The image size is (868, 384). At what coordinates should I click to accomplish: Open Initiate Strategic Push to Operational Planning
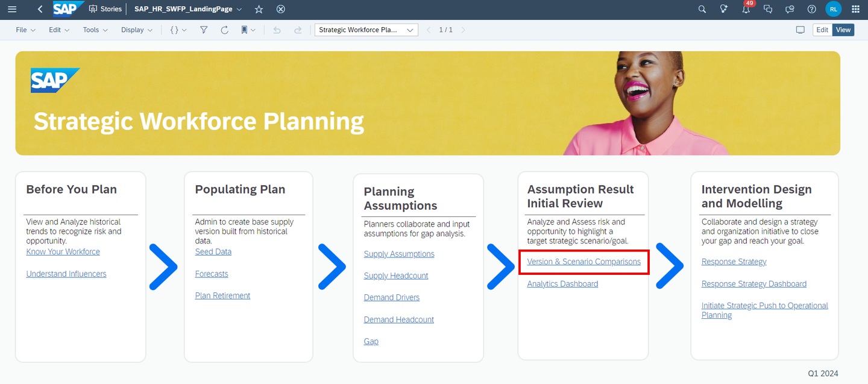coord(765,310)
